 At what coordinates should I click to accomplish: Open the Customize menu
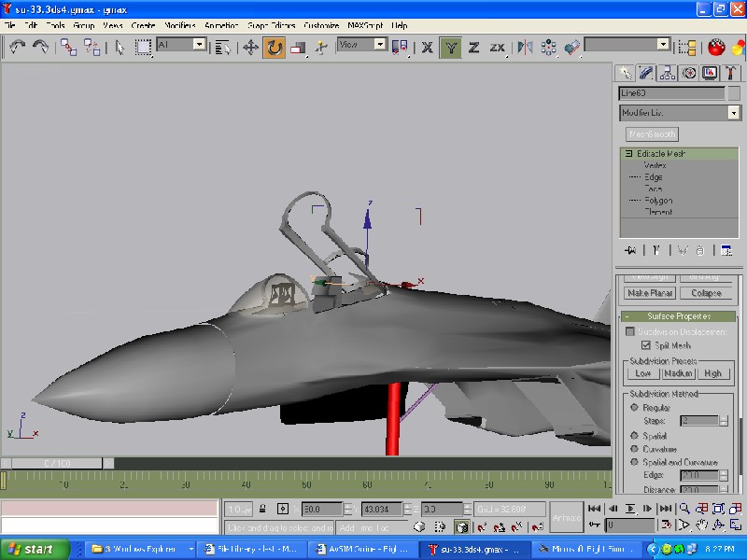pos(321,25)
